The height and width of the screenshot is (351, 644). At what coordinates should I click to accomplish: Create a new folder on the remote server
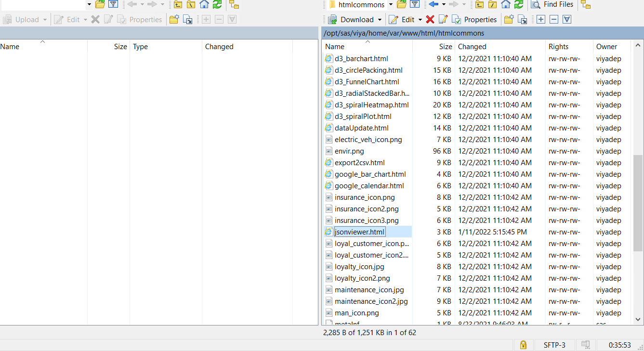click(508, 19)
